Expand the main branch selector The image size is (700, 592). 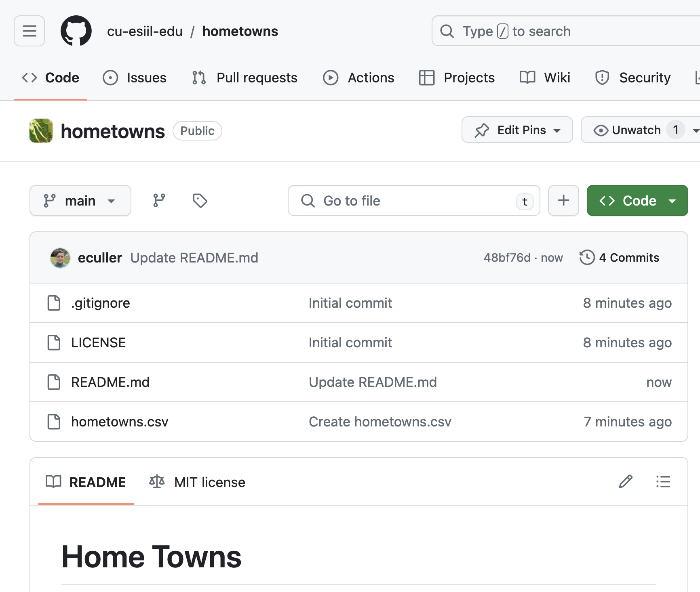pos(80,201)
